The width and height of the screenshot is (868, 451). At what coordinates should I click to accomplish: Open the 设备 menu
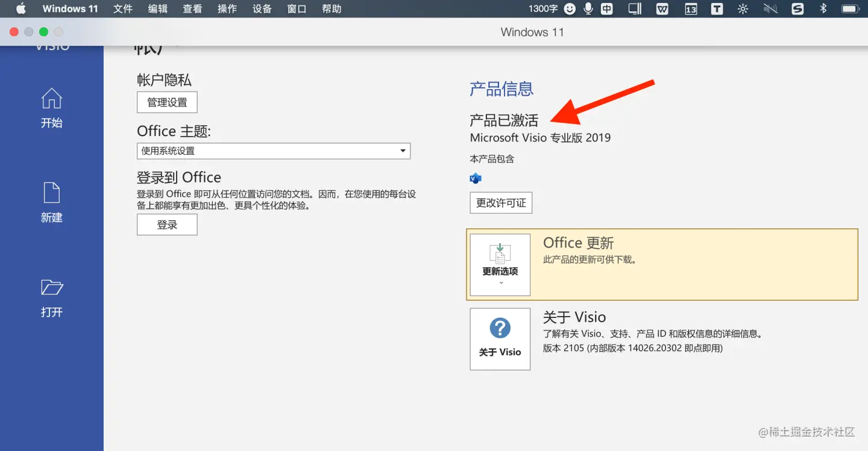click(x=262, y=8)
